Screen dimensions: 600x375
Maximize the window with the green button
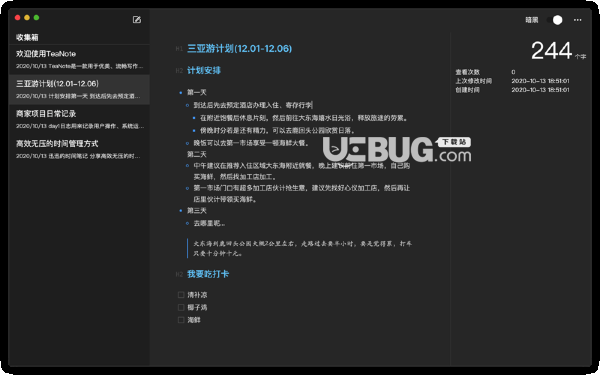click(36, 18)
